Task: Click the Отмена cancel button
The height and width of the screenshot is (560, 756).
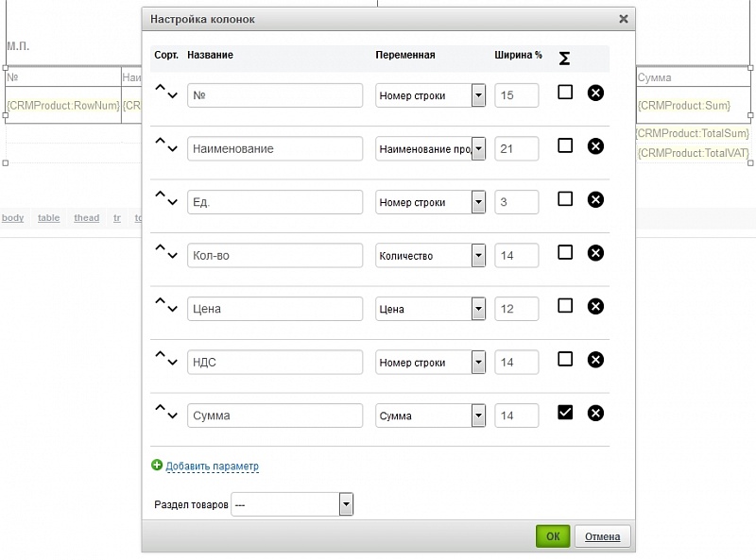Action: coord(602,536)
